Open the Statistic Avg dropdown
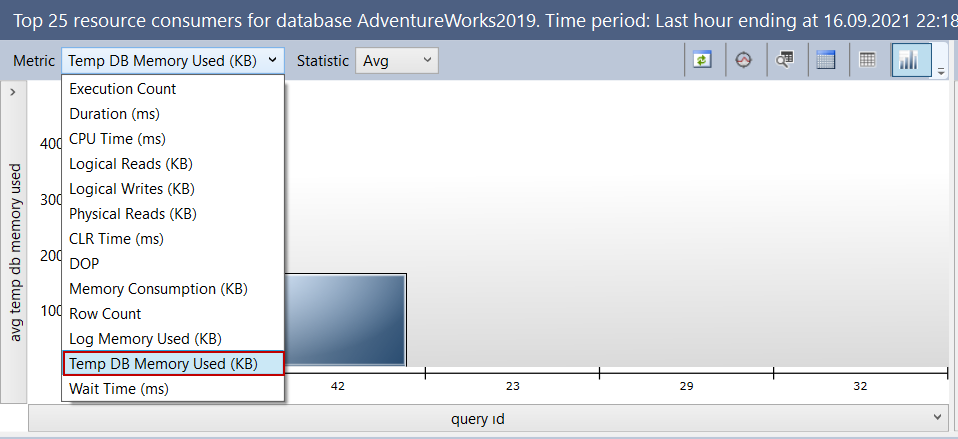958x439 pixels. click(397, 61)
